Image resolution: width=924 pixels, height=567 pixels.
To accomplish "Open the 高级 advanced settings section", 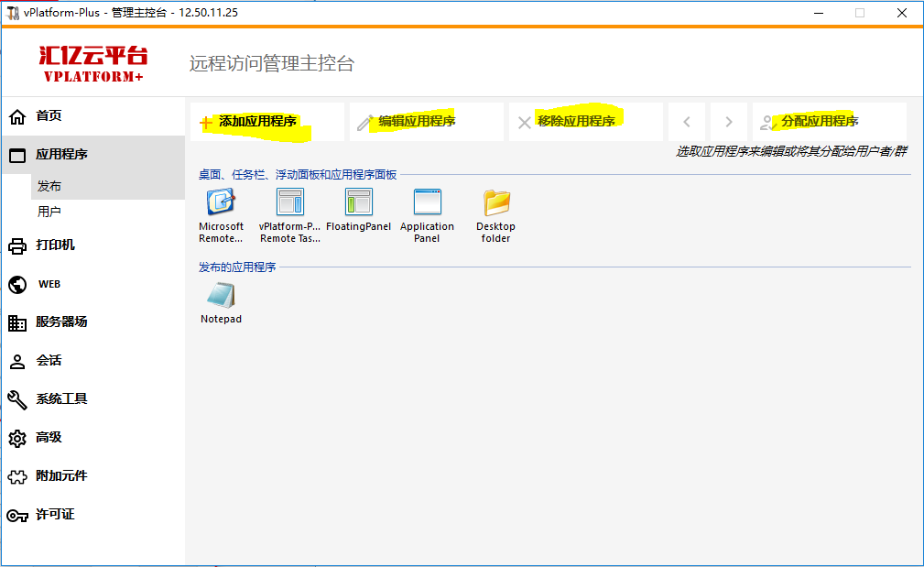I will pos(49,438).
